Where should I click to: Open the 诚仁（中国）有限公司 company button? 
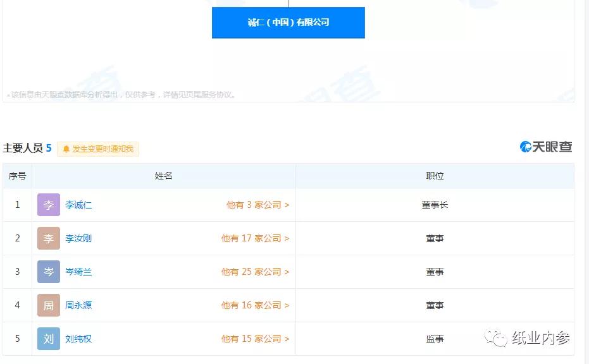point(288,22)
